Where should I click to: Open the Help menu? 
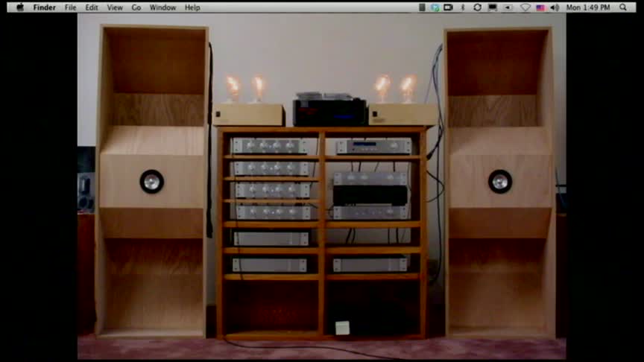(192, 7)
